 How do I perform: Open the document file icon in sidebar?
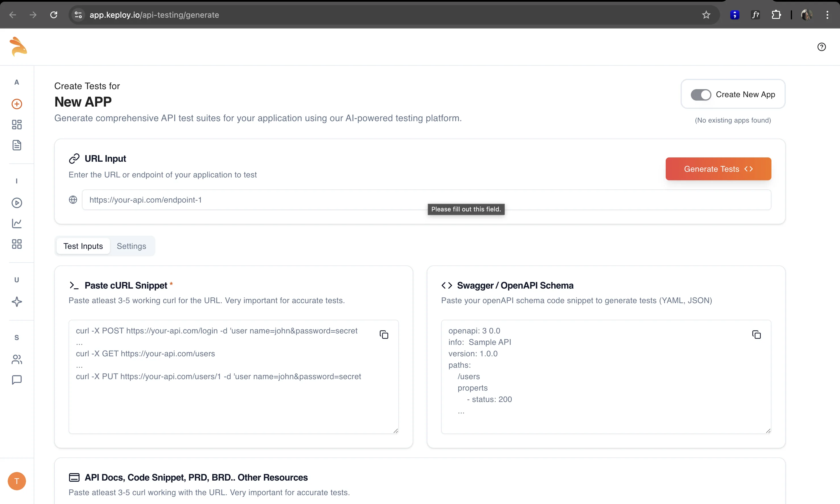pos(17,145)
